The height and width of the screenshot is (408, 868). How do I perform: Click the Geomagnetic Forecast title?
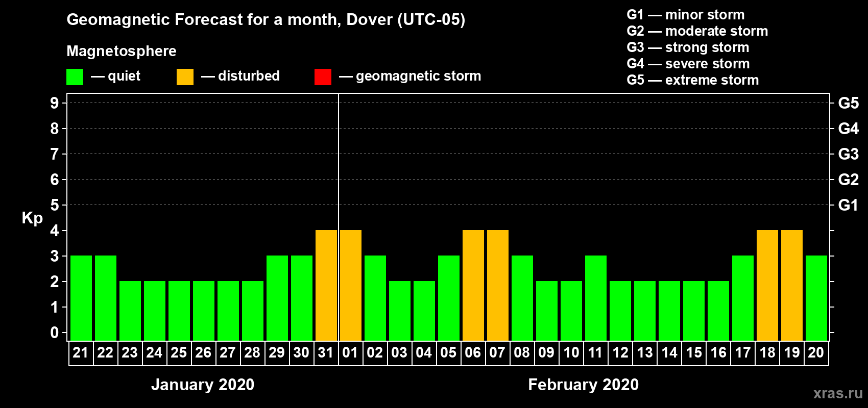(x=266, y=20)
